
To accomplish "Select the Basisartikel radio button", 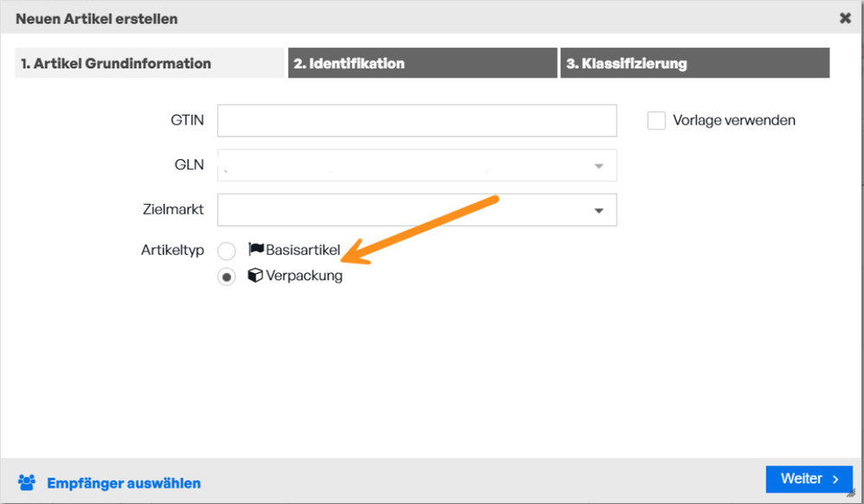I will click(227, 251).
